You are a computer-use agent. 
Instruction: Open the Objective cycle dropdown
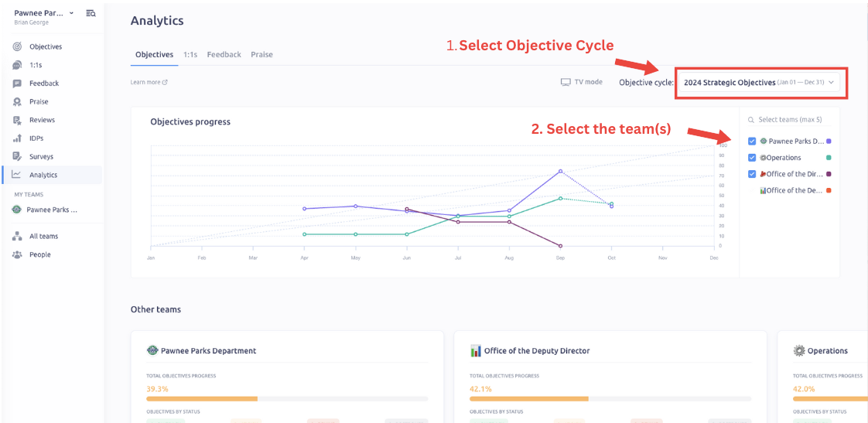761,83
